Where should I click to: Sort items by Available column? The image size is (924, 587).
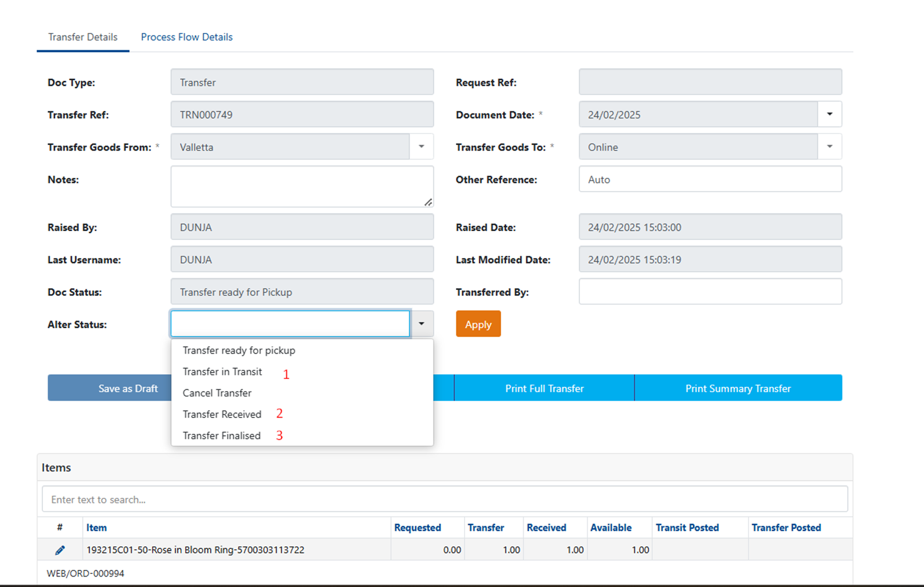pyautogui.click(x=611, y=528)
